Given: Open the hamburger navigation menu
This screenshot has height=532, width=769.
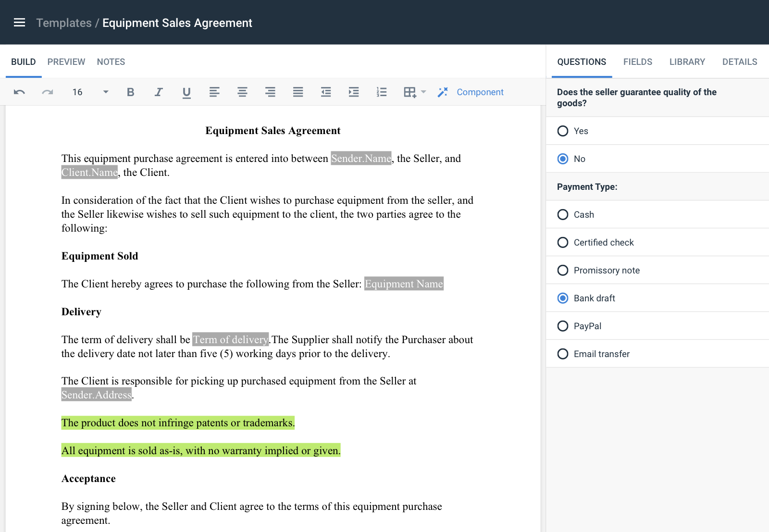Looking at the screenshot, I should click(19, 23).
